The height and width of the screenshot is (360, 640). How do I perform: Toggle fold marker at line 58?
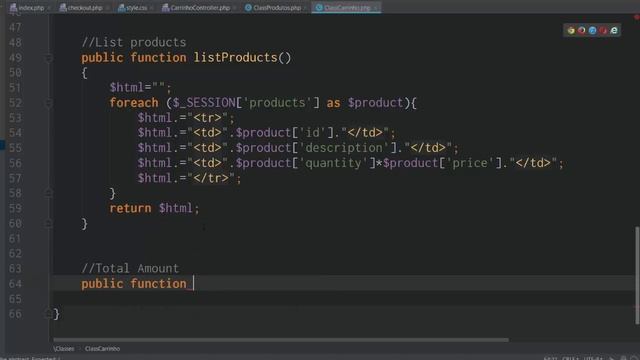click(49, 193)
